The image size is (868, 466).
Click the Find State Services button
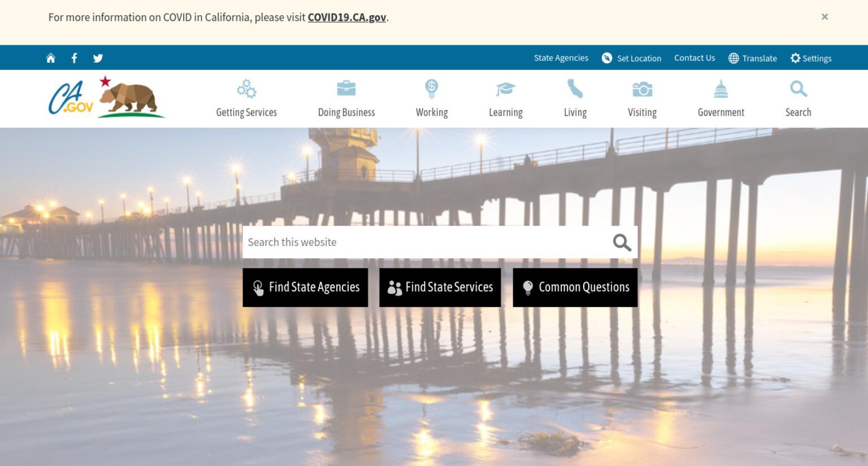click(440, 287)
